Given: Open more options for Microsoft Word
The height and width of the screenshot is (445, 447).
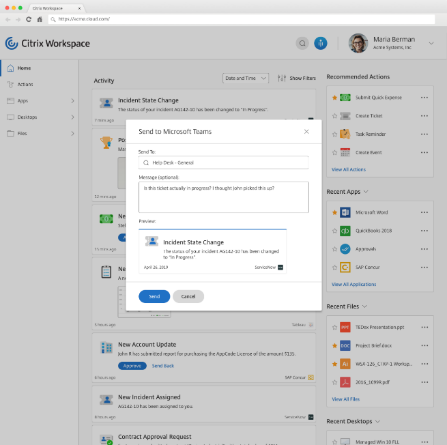Looking at the screenshot, I should tap(424, 212).
